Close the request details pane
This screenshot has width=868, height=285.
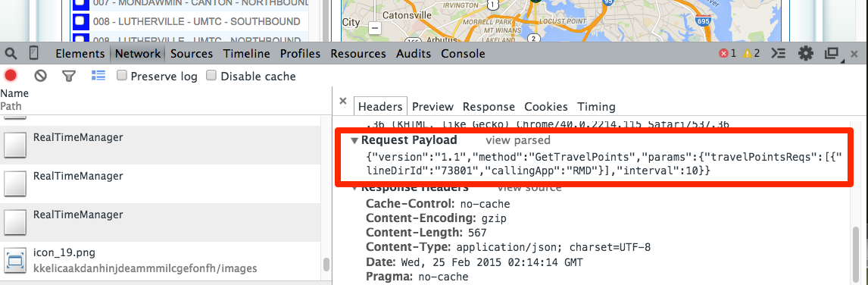[342, 101]
